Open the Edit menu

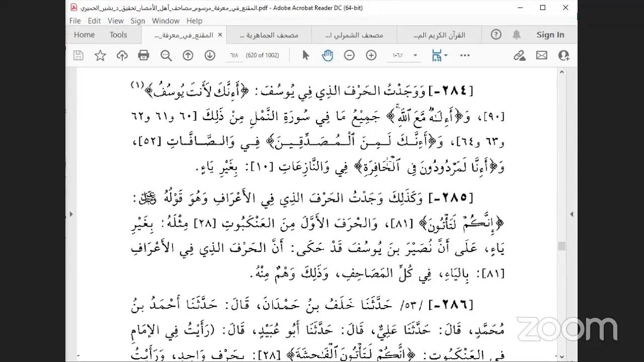pos(94,21)
